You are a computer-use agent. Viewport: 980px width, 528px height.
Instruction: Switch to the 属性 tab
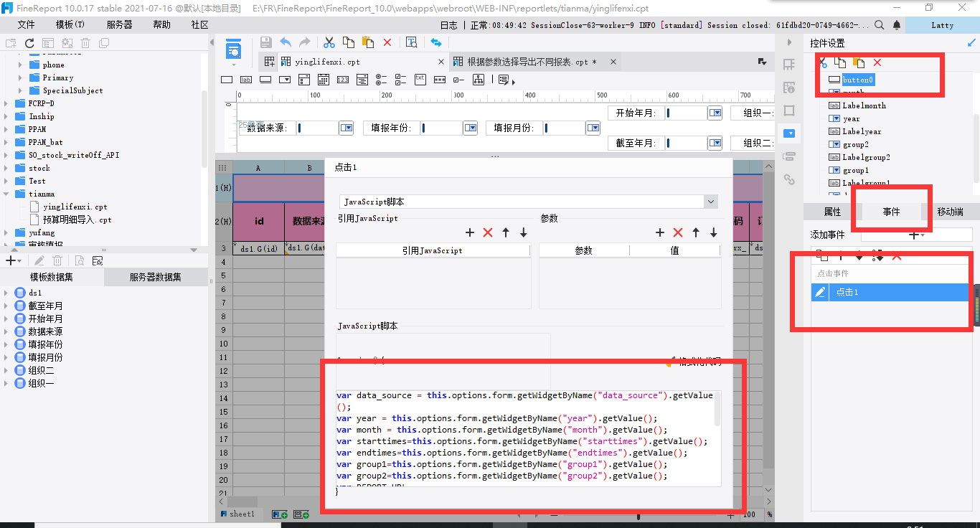pyautogui.click(x=832, y=212)
